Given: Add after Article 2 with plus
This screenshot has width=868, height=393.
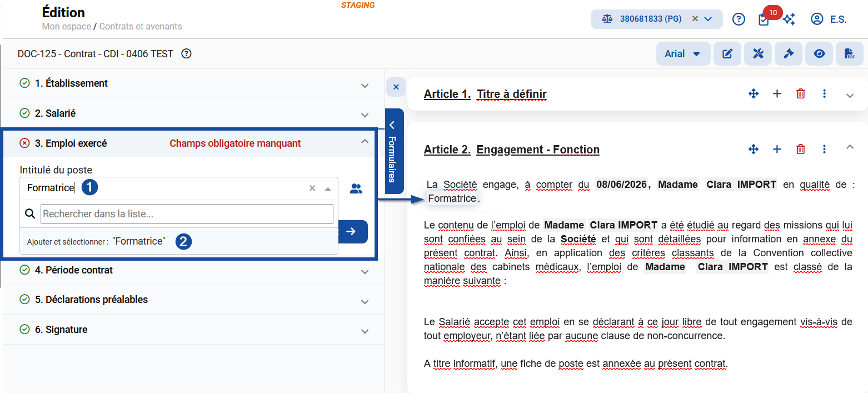Looking at the screenshot, I should pos(777,149).
